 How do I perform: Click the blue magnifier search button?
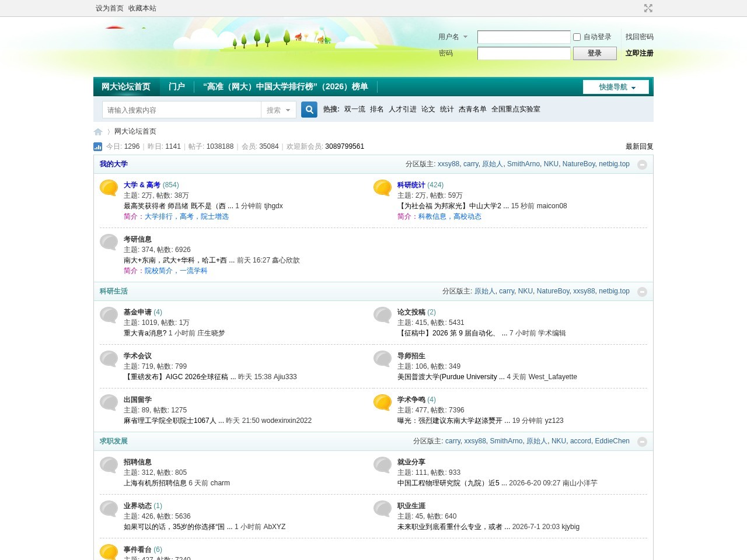click(309, 110)
